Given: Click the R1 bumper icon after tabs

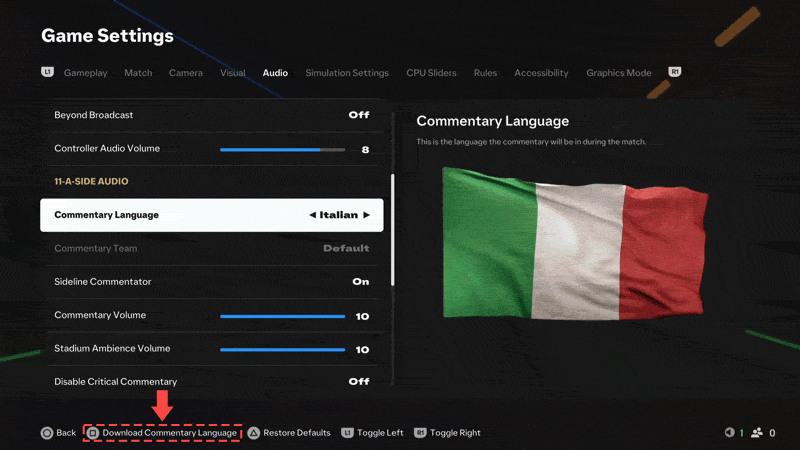Looking at the screenshot, I should [675, 72].
